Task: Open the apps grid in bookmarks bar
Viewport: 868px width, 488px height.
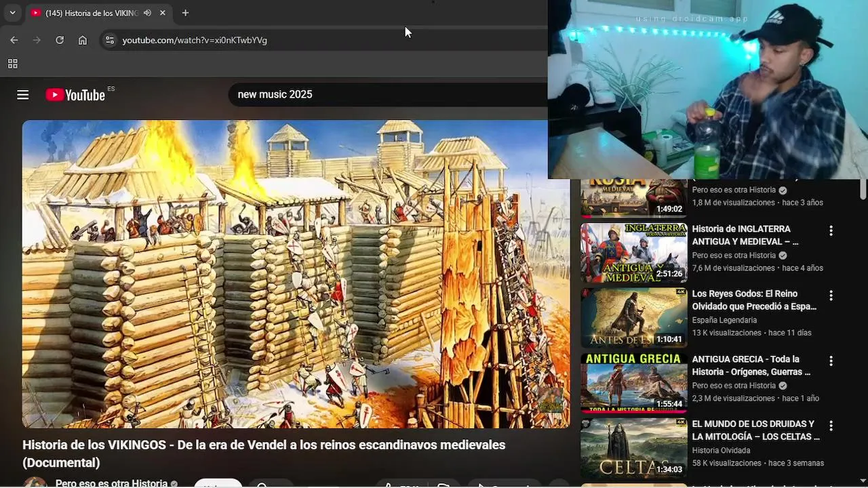Action: coord(12,64)
